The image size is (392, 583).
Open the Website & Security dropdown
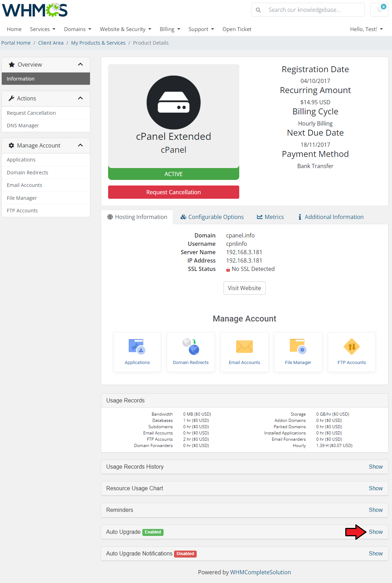pyautogui.click(x=126, y=29)
